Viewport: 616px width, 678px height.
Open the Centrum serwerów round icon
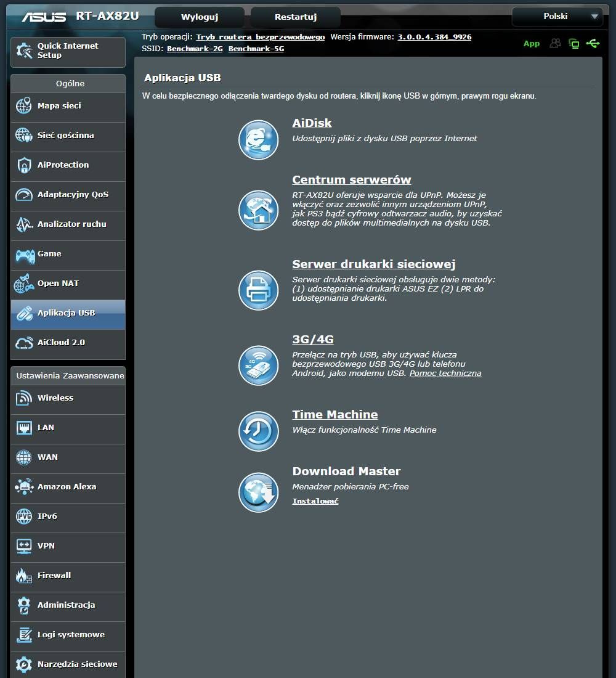point(259,211)
